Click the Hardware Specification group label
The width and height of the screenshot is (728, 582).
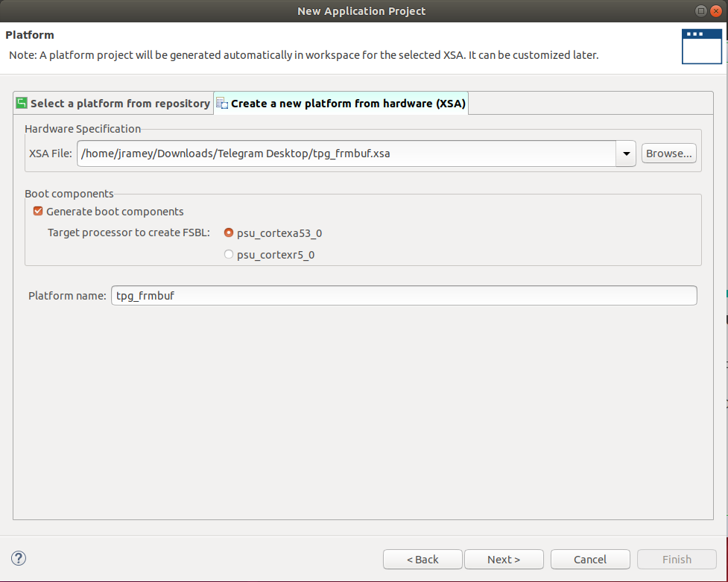point(83,129)
